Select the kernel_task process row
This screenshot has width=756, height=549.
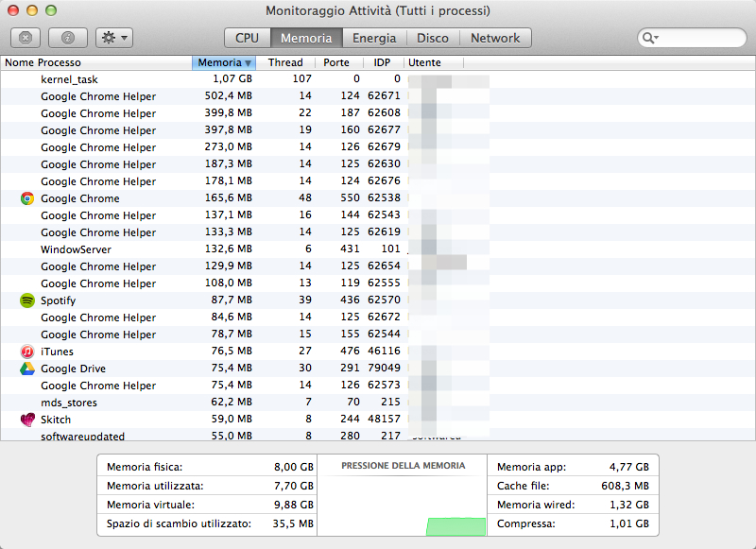coord(378,79)
